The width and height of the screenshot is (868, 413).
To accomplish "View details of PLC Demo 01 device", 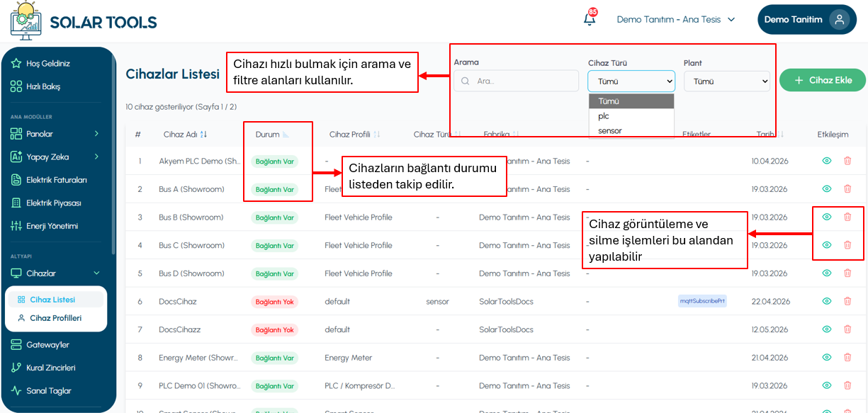I will [826, 385].
